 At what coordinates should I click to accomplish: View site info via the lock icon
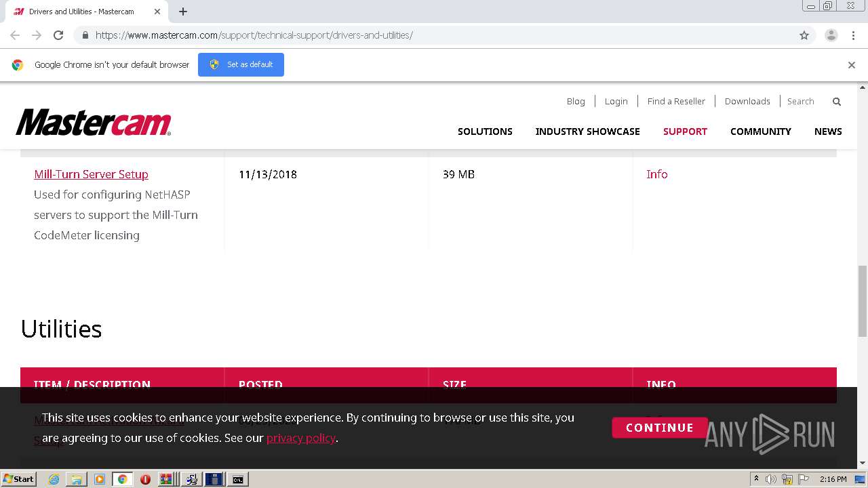pyautogui.click(x=85, y=35)
